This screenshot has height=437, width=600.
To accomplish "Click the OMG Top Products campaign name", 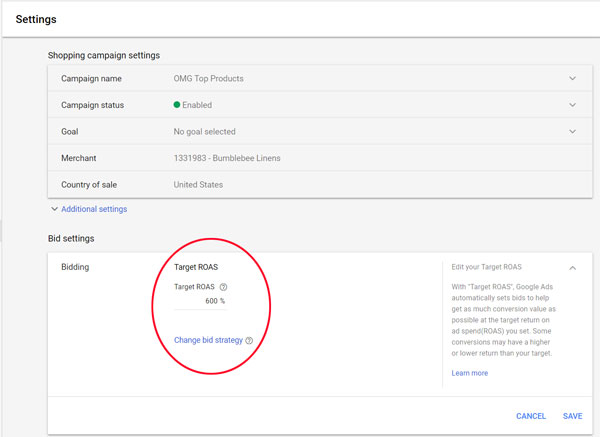I will 209,78.
